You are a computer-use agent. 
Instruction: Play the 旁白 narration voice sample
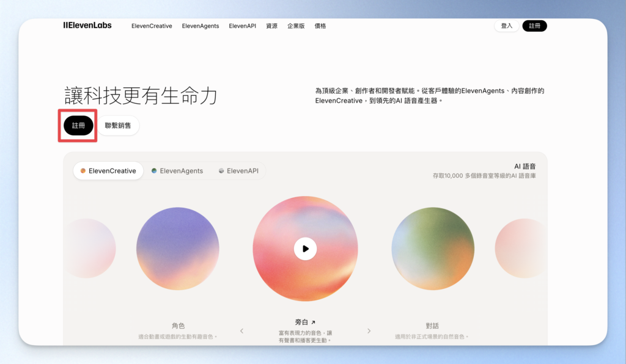pyautogui.click(x=306, y=249)
